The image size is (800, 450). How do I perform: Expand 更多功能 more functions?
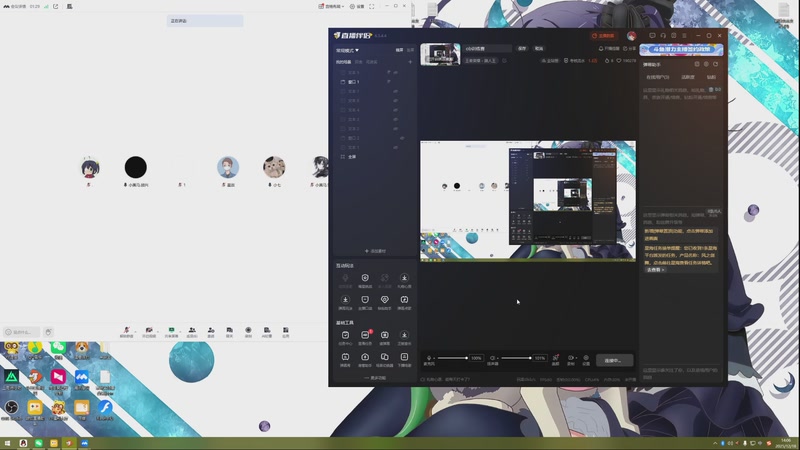(375, 378)
